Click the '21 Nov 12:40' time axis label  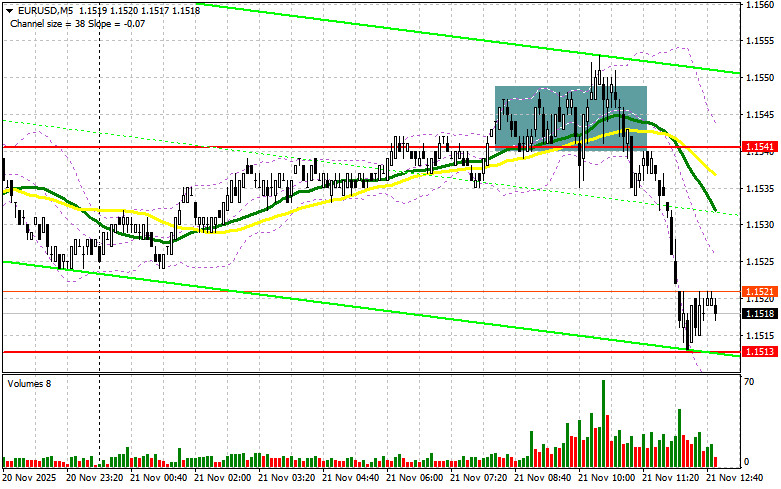735,478
